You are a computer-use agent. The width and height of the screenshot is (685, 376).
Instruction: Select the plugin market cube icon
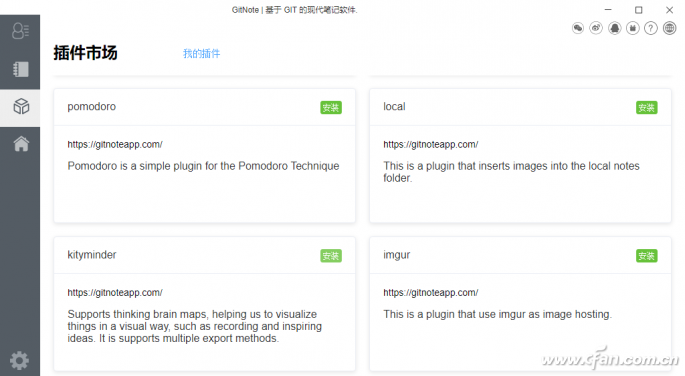[21, 106]
